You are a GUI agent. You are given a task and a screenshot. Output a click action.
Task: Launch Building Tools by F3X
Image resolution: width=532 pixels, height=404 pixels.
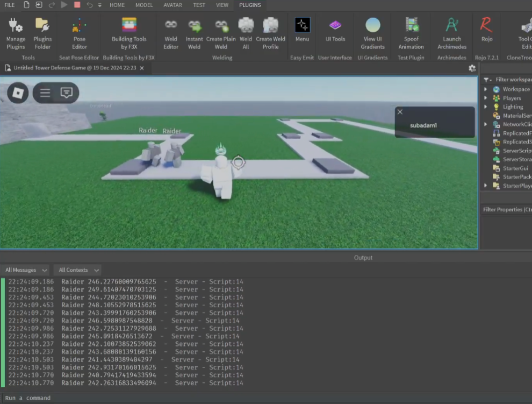(x=129, y=34)
